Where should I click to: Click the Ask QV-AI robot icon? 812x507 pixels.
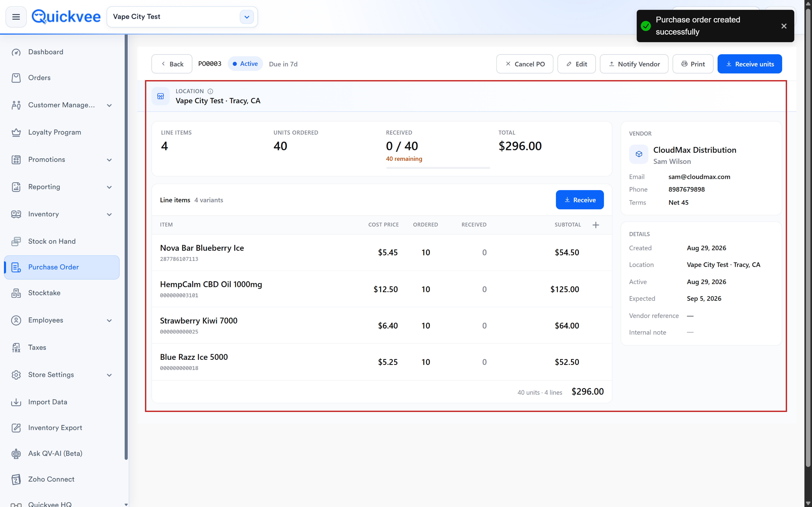(x=16, y=454)
